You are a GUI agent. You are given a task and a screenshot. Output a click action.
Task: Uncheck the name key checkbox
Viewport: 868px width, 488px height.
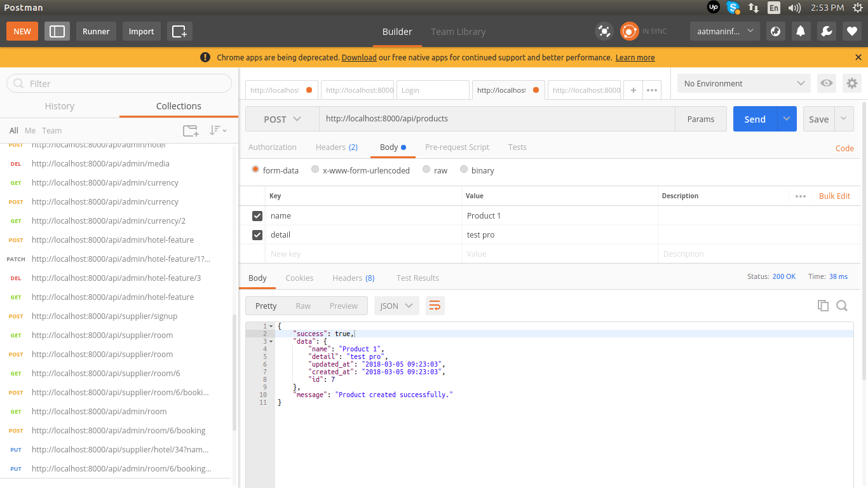click(257, 216)
